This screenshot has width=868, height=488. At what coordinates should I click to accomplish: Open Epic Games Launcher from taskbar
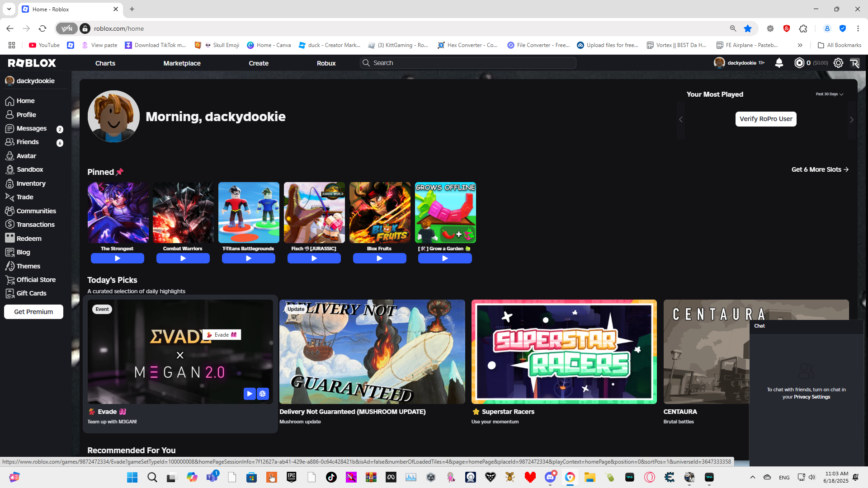pyautogui.click(x=292, y=477)
